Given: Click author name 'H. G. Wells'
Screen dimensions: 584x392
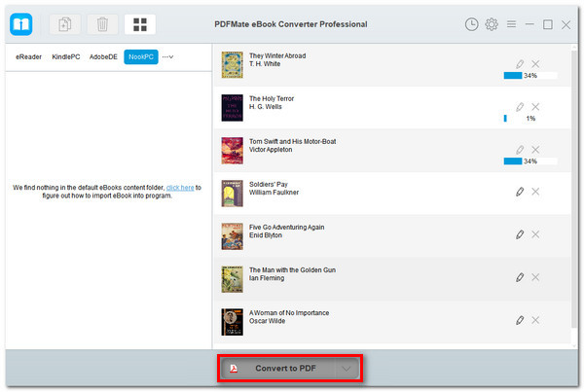Looking at the screenshot, I should 265,107.
